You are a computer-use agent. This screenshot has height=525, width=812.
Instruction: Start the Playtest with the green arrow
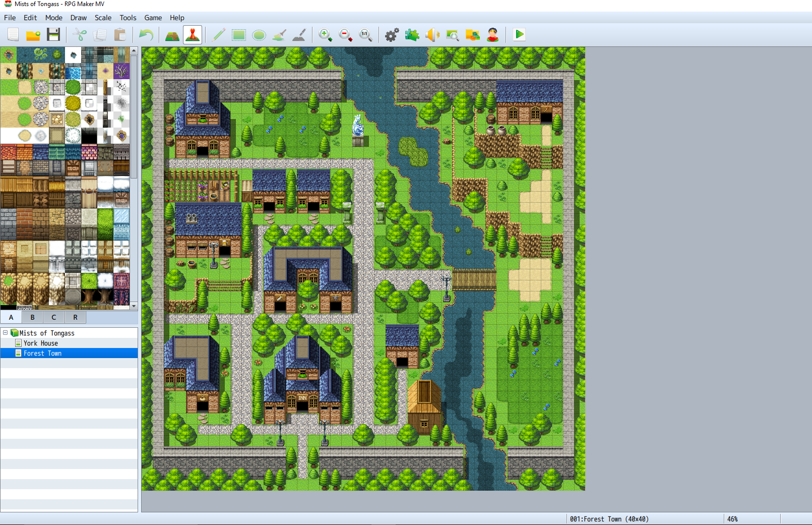click(x=519, y=35)
